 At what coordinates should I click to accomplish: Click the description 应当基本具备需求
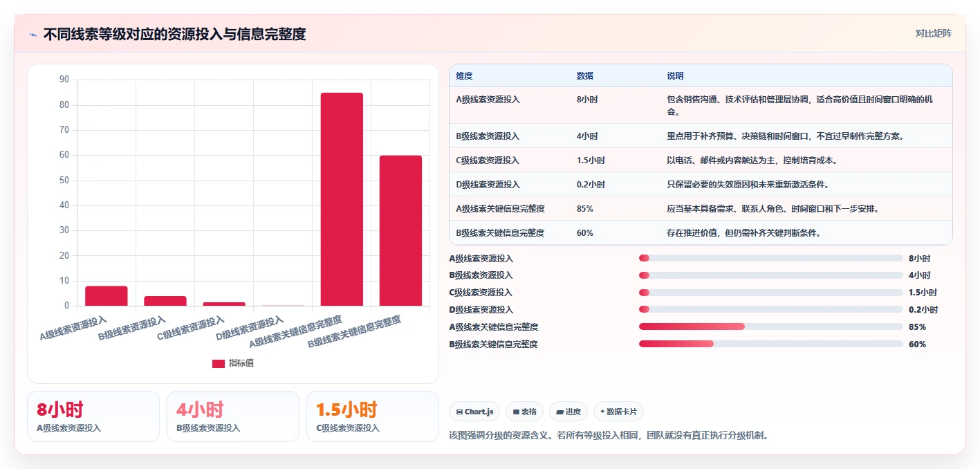[773, 209]
